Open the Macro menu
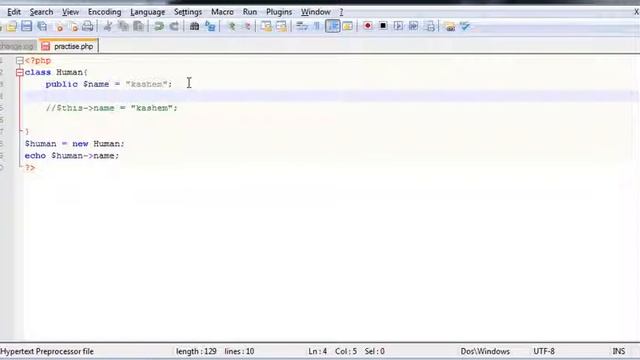Screen dimensions: 640x360 [222, 12]
